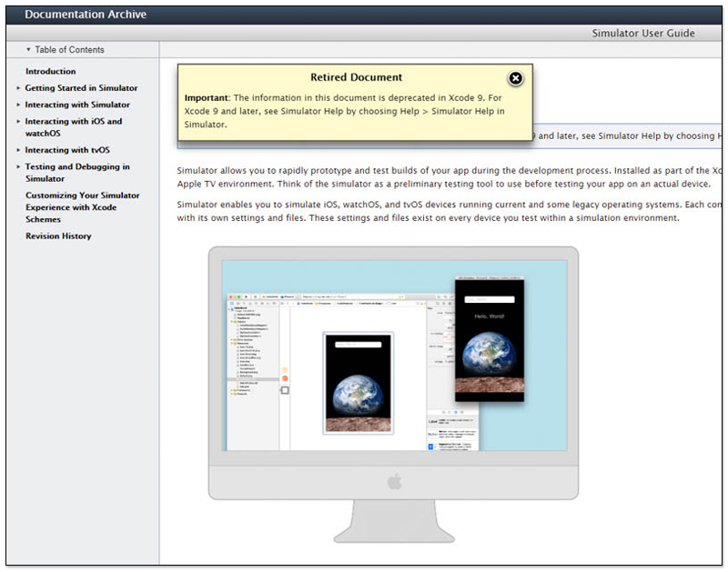Viewport: 728px width, 572px height.
Task: Click the iMac illustration image
Action: (393, 395)
